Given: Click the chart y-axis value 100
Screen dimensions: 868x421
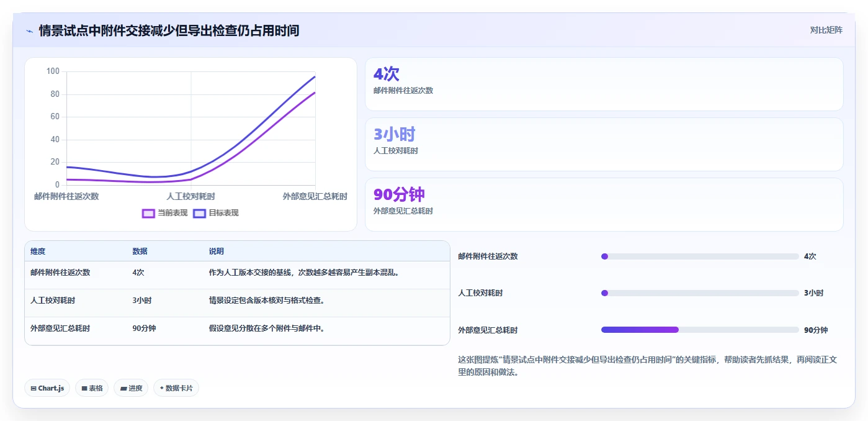Looking at the screenshot, I should [x=53, y=71].
